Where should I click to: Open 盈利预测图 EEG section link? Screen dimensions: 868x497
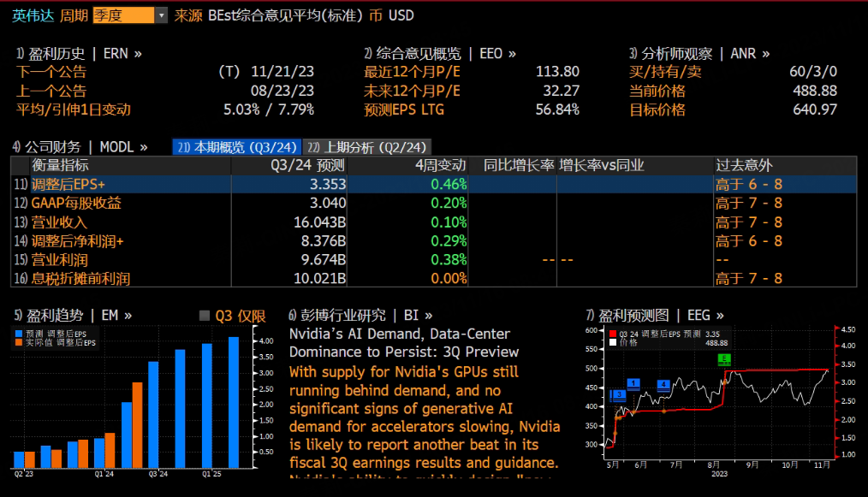(x=654, y=316)
